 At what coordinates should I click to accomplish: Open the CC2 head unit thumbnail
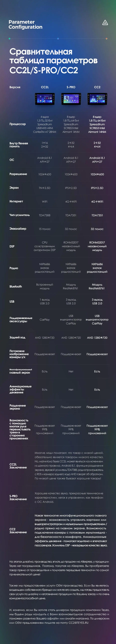click(x=97, y=99)
